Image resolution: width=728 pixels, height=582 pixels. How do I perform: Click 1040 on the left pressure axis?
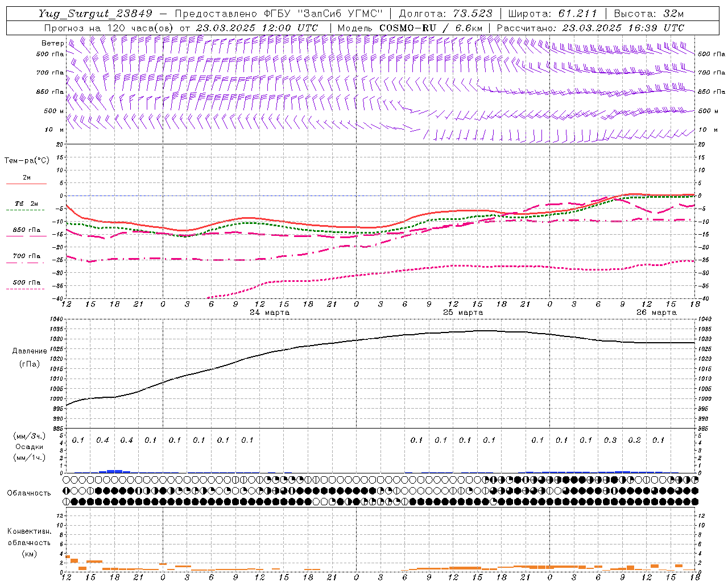click(x=56, y=319)
